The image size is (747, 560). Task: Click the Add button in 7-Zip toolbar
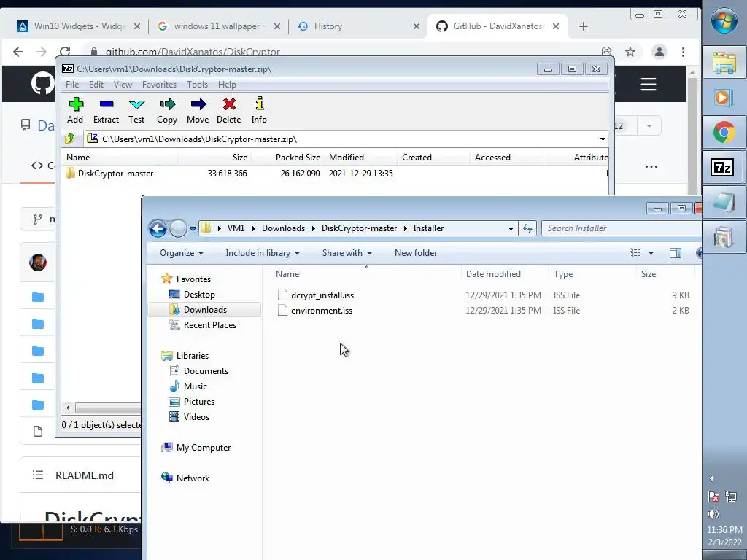click(x=75, y=111)
